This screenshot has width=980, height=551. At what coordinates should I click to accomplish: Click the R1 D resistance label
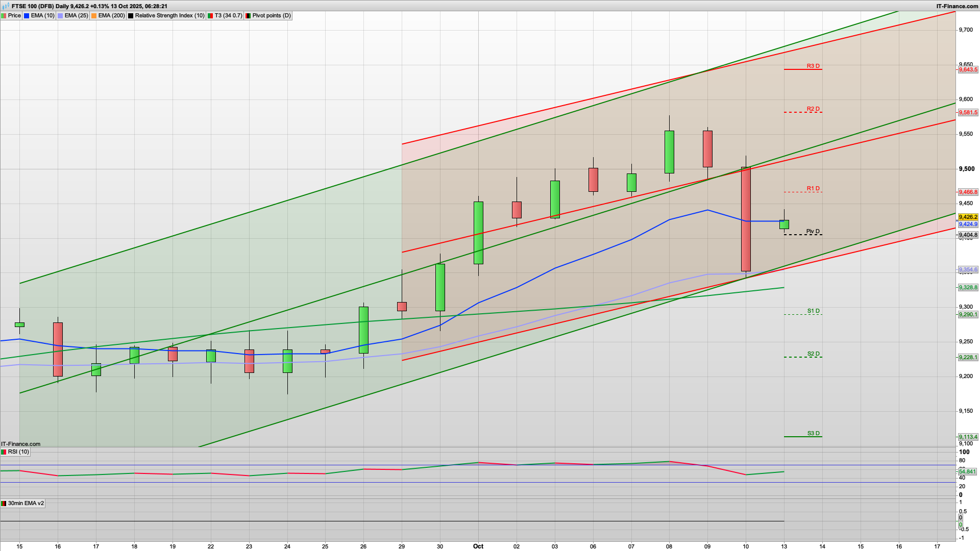point(813,189)
